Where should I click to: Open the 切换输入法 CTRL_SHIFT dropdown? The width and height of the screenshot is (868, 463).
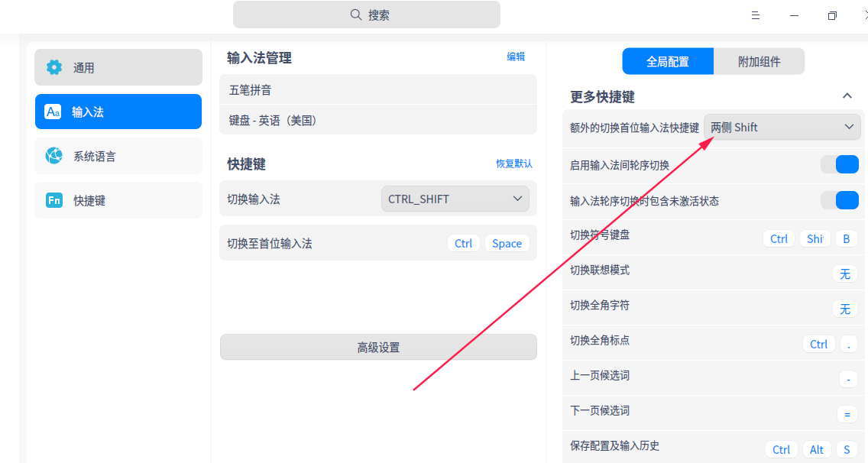pyautogui.click(x=455, y=199)
